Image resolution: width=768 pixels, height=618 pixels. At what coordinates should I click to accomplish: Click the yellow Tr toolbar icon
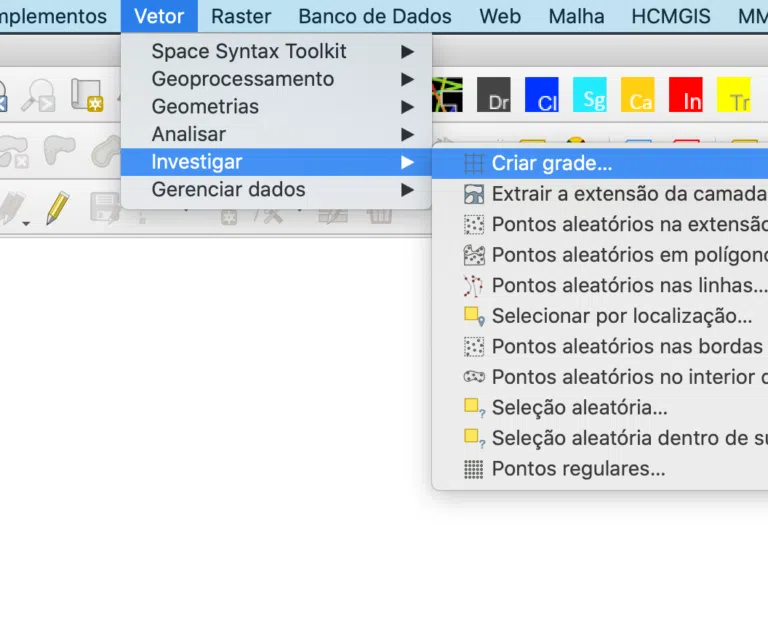point(734,95)
